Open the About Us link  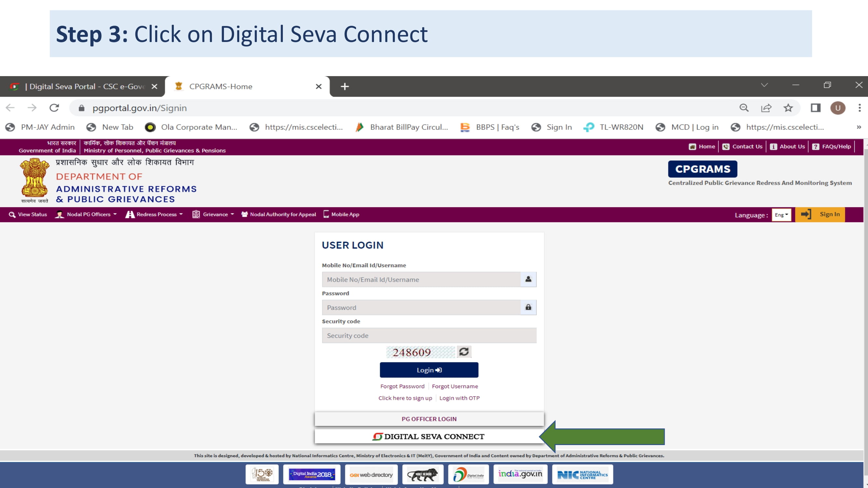788,146
